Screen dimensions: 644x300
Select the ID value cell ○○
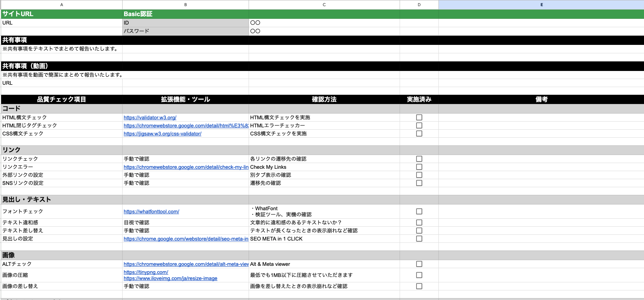tap(324, 23)
